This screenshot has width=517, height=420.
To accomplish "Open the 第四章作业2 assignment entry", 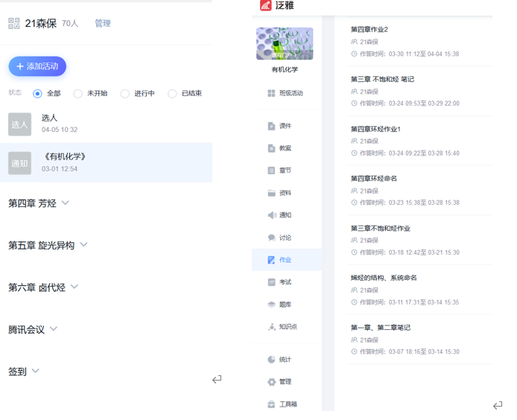I will point(369,30).
